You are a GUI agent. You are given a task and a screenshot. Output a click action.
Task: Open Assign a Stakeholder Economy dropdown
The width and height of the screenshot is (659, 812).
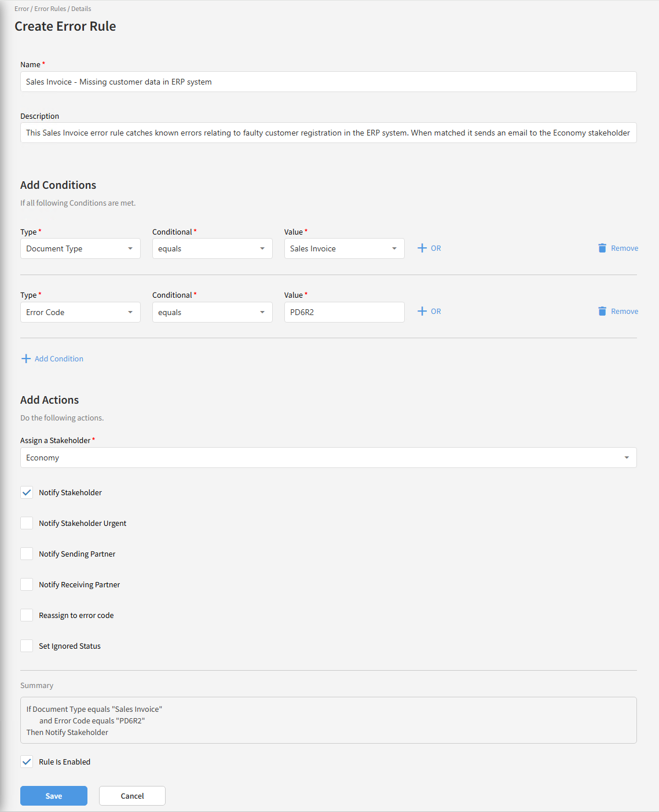tap(328, 458)
